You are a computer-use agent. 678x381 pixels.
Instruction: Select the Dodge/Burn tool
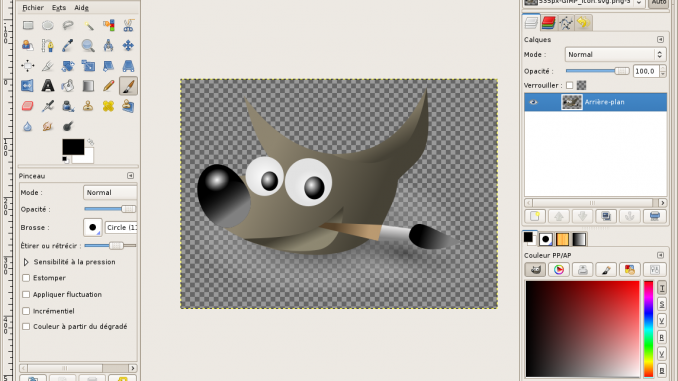pos(68,126)
